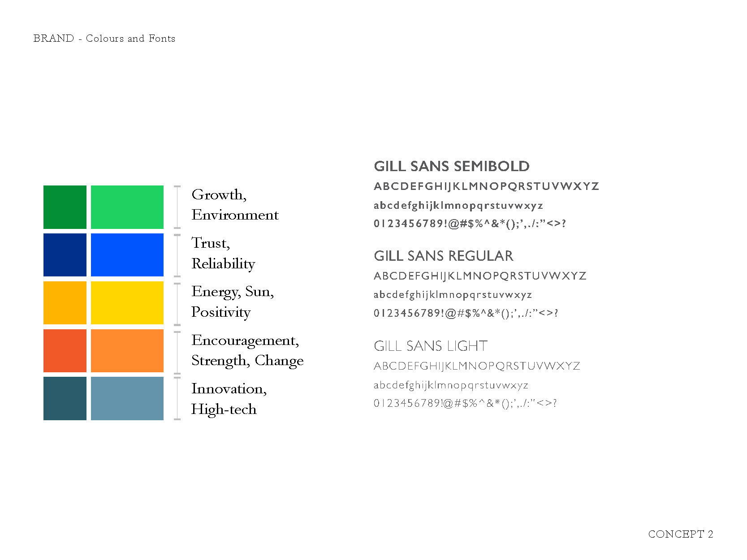The image size is (747, 560).
Task: Click the amber orange-yellow swatch
Action: [x=65, y=303]
